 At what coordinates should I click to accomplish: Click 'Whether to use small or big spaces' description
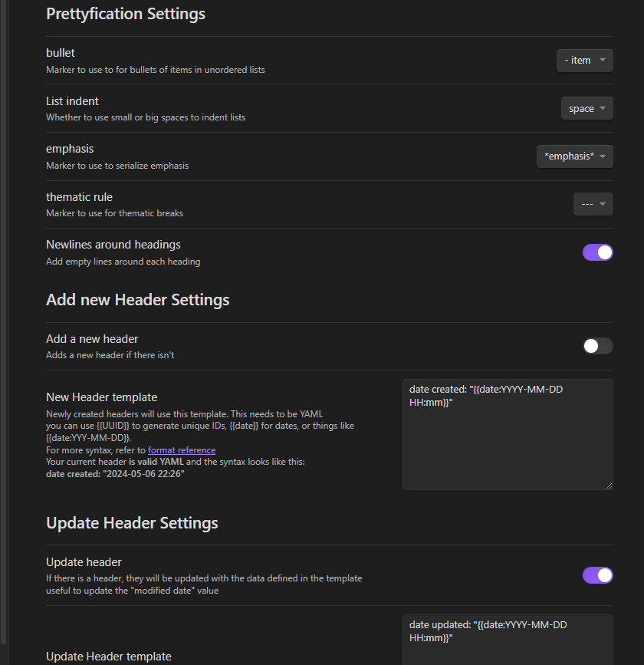pyautogui.click(x=146, y=117)
